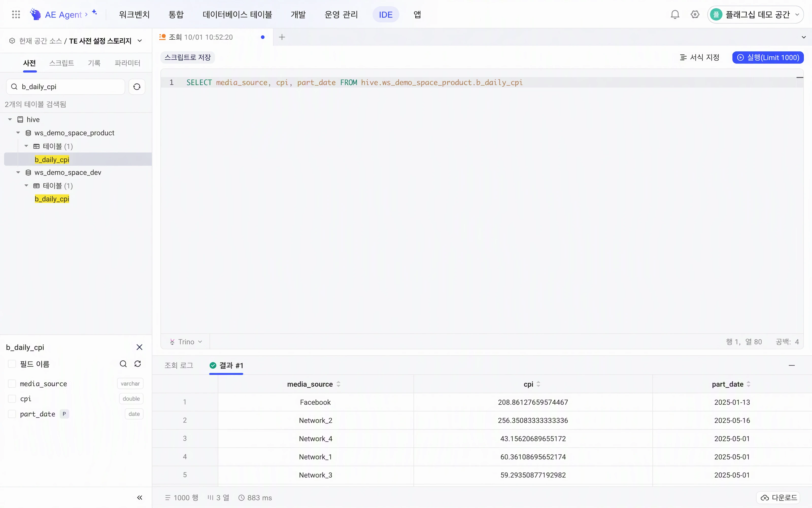This screenshot has height=508, width=812.
Task: Toggle the select-all 필드 이름 checkbox
Action: 12,364
